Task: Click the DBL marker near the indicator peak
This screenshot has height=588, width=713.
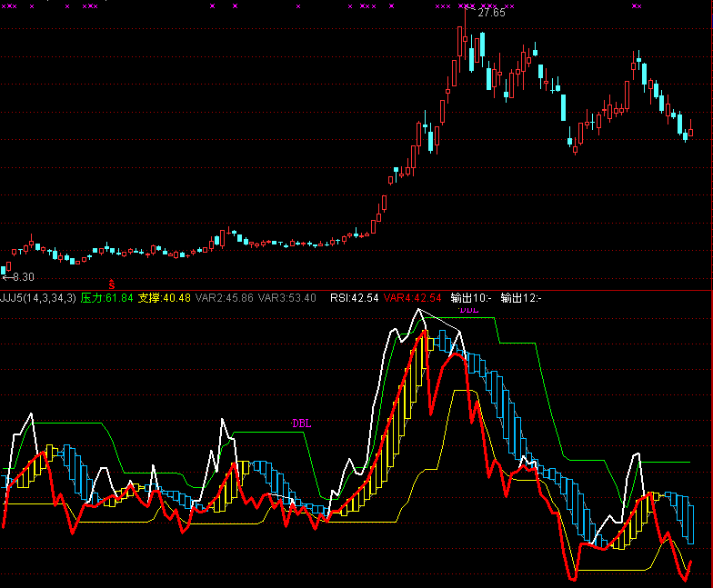Action: click(468, 310)
